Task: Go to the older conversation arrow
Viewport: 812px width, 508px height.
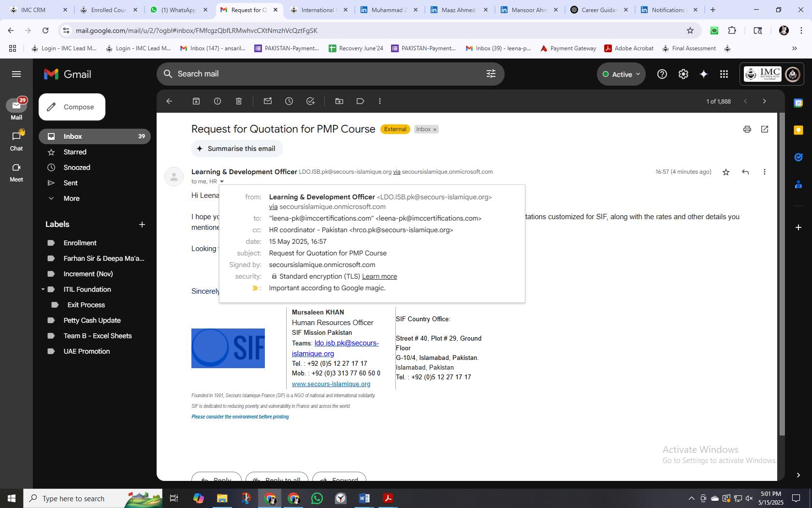Action: tap(765, 101)
